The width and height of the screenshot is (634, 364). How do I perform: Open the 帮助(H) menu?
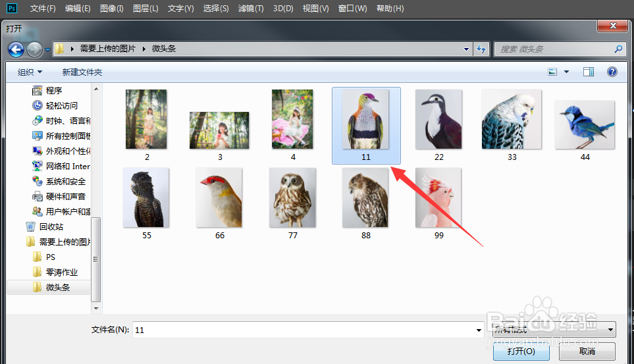click(390, 8)
